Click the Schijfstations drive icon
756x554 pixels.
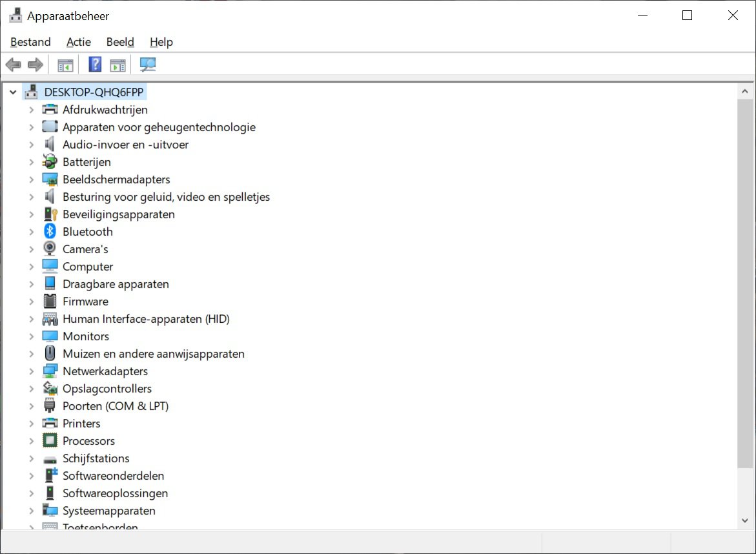coord(50,459)
